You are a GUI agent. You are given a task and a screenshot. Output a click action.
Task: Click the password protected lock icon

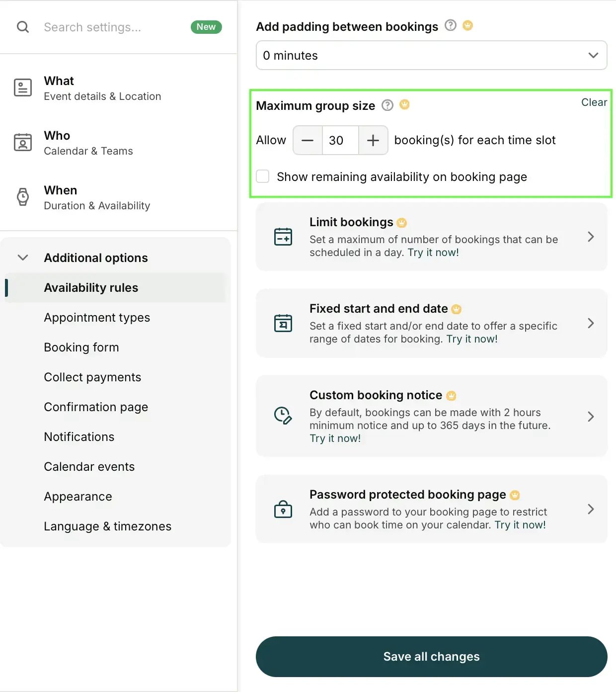283,509
